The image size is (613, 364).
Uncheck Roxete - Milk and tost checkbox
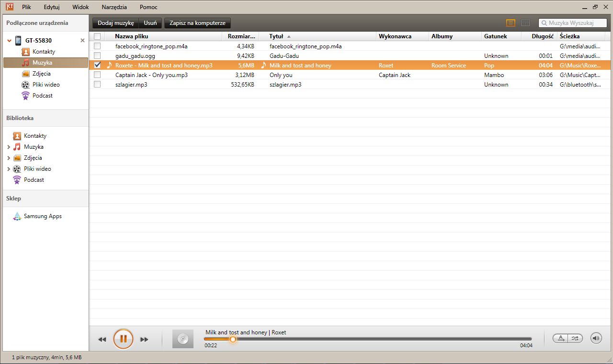97,65
